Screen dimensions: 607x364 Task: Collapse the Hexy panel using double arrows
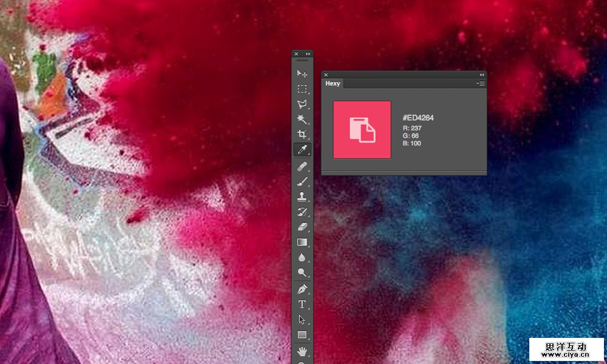(x=482, y=75)
